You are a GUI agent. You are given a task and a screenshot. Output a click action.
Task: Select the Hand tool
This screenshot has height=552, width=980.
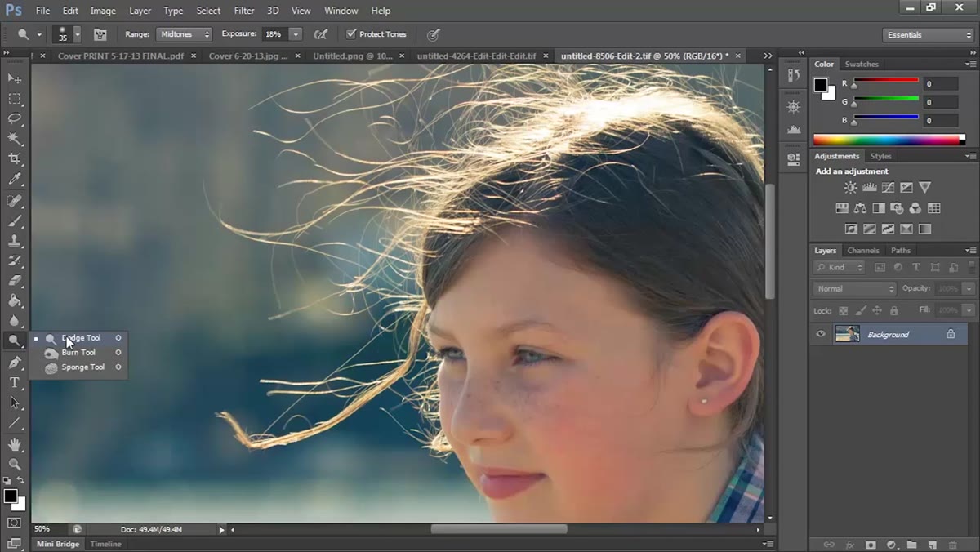[x=15, y=445]
